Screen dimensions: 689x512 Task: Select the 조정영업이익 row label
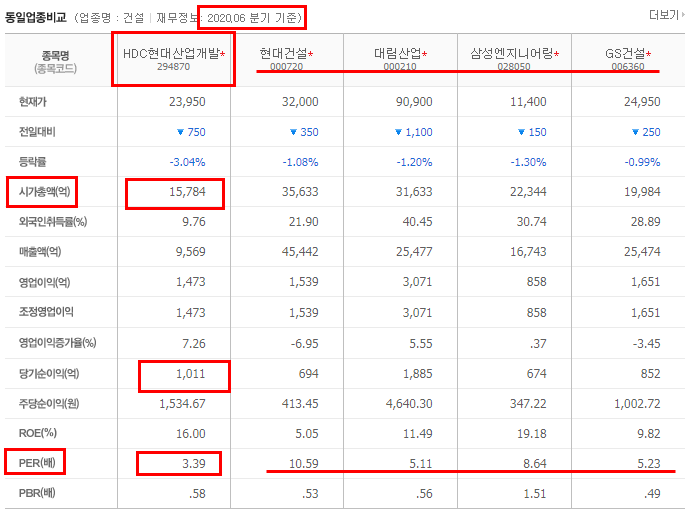[x=46, y=312]
